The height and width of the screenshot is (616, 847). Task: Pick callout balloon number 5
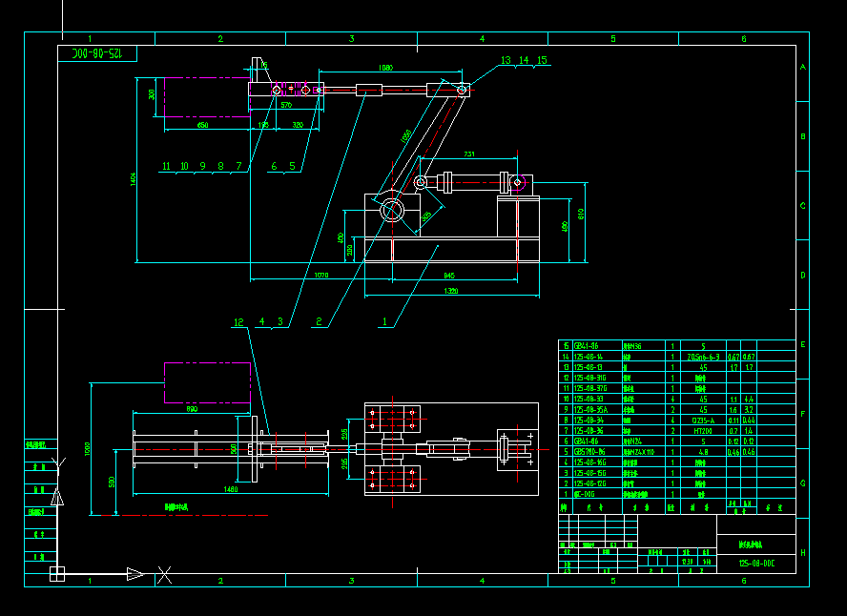point(292,166)
